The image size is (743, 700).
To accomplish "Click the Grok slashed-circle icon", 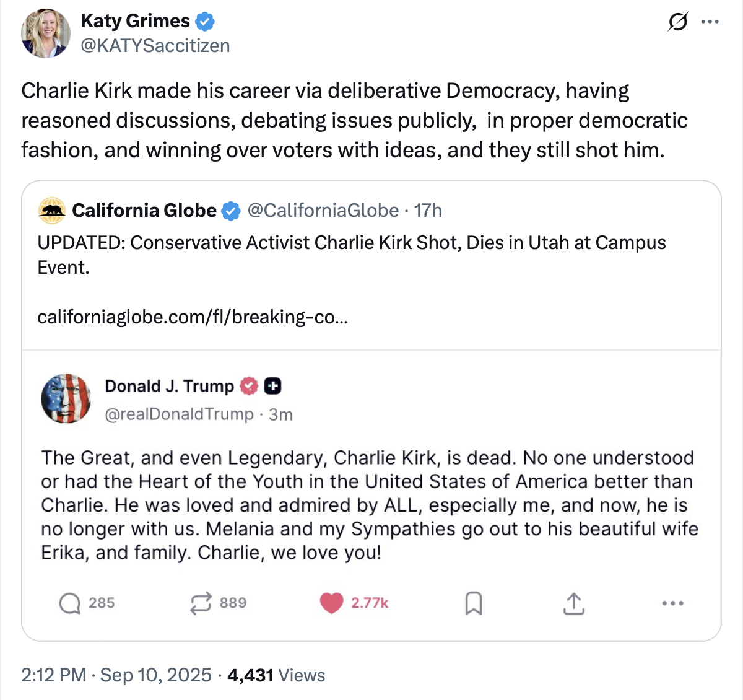I will 677,22.
